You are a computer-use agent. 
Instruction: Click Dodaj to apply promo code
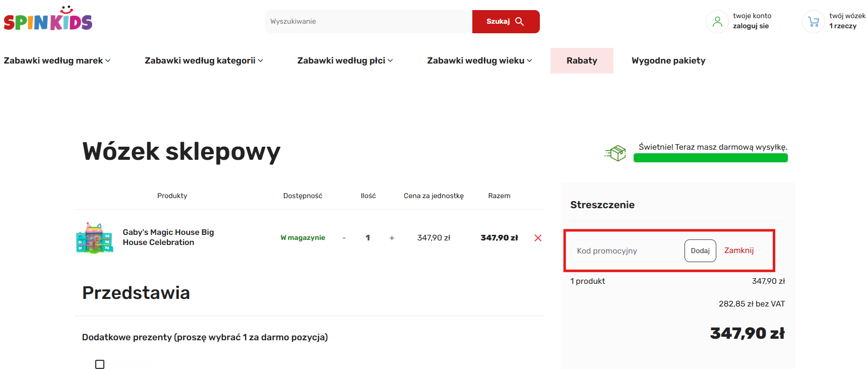click(x=700, y=251)
